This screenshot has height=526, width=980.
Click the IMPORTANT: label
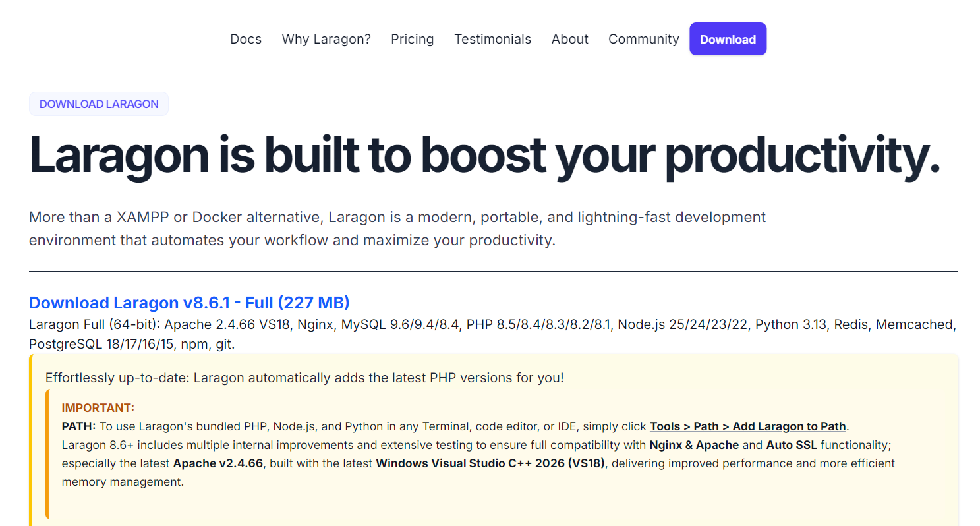[98, 407]
